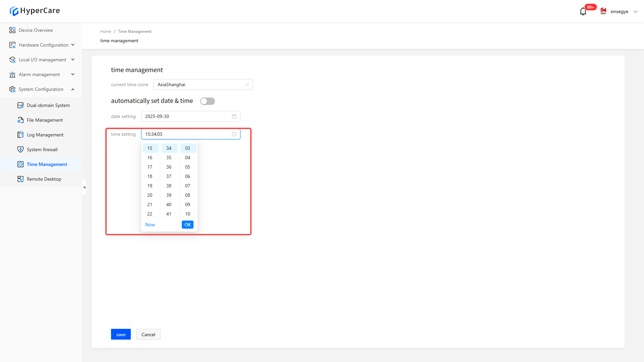Image resolution: width=644 pixels, height=362 pixels.
Task: Click the Log Management sidebar icon
Action: coord(20,135)
